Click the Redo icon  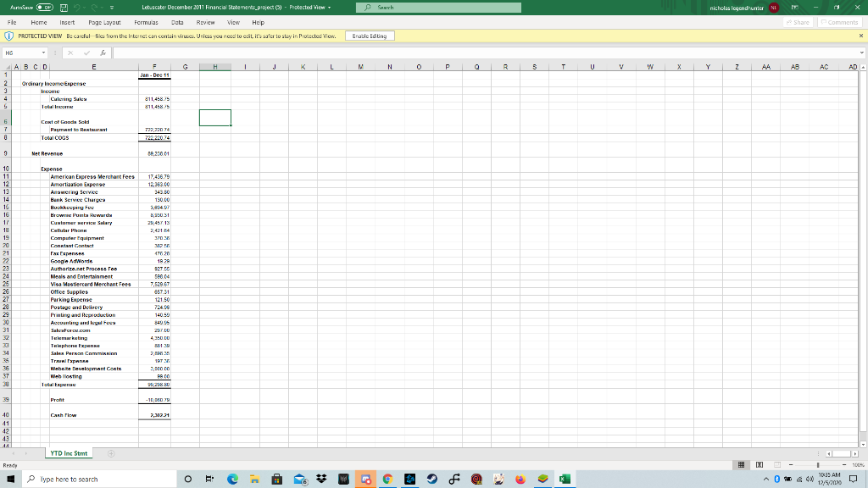point(94,8)
